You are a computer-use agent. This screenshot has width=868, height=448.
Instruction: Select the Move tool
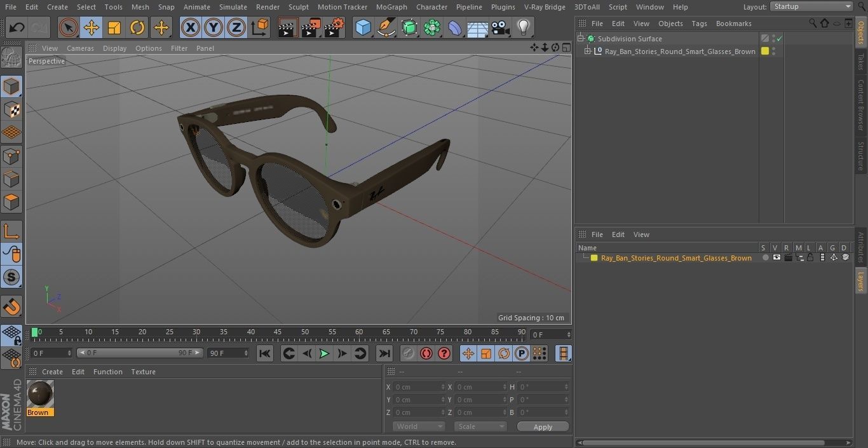pyautogui.click(x=92, y=28)
